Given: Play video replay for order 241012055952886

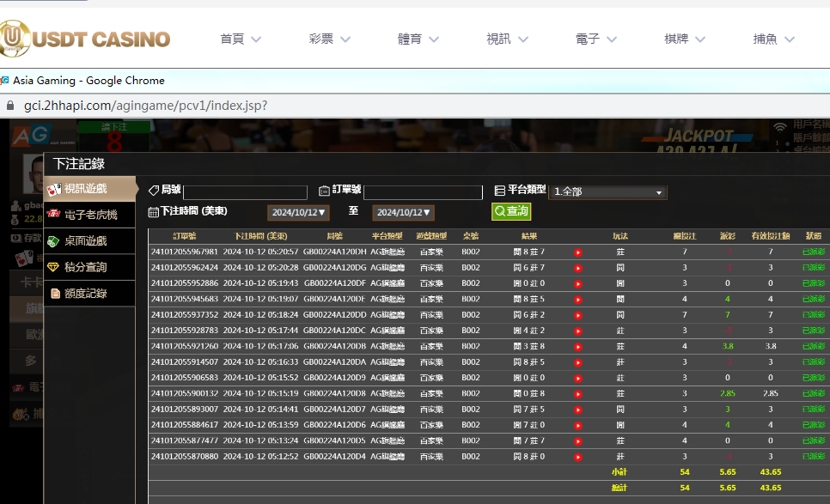Looking at the screenshot, I should (577, 283).
